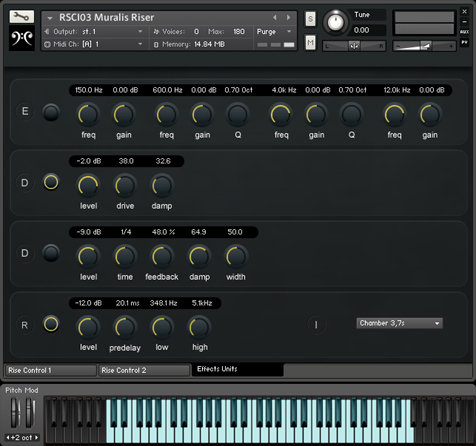Click the -2.0 dB distortion level value
This screenshot has width=476, height=446.
click(x=88, y=161)
